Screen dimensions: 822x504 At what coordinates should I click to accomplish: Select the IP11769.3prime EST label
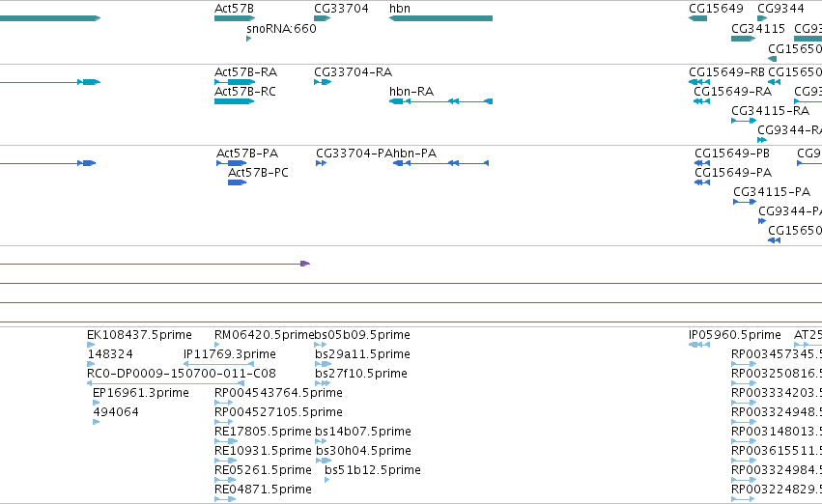230,353
